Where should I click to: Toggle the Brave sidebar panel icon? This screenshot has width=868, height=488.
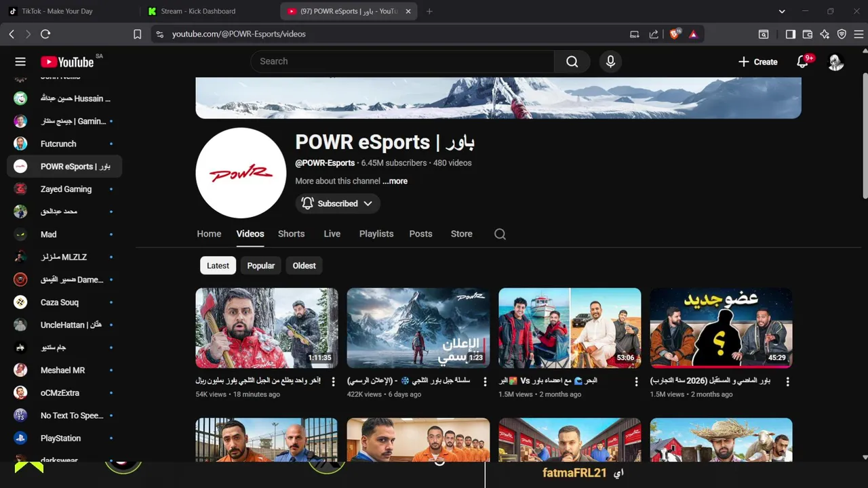coord(790,34)
